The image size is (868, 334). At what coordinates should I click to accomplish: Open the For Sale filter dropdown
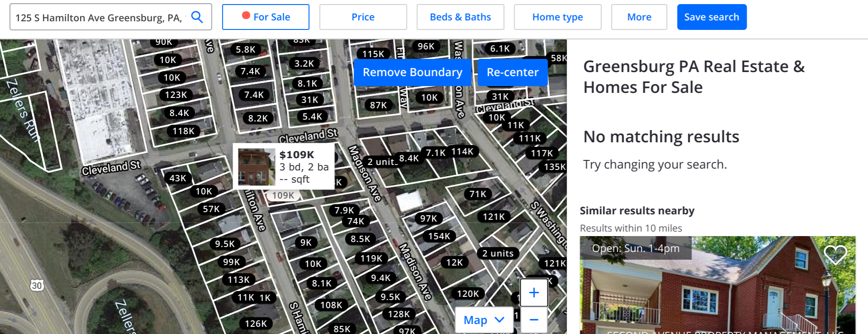pos(266,17)
